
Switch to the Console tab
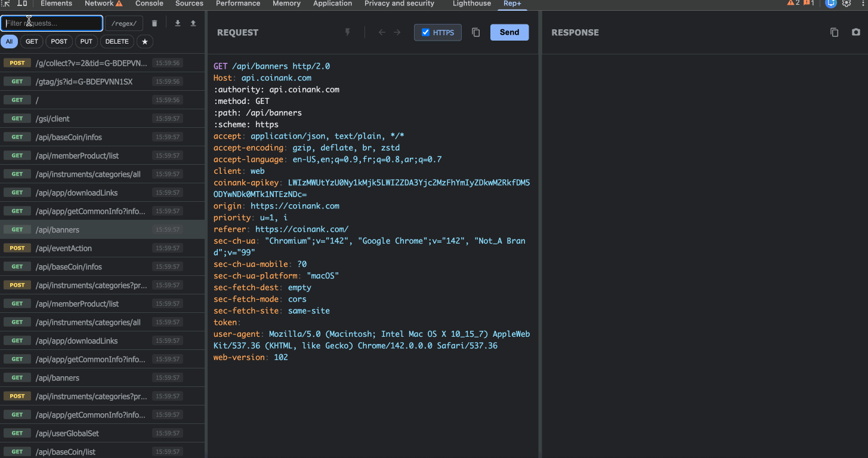tap(149, 4)
